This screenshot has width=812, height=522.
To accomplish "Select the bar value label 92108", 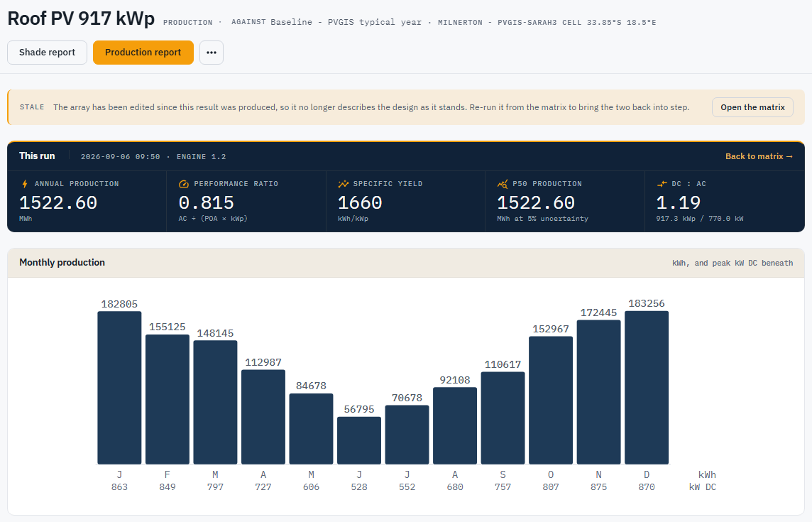I will click(x=455, y=381).
